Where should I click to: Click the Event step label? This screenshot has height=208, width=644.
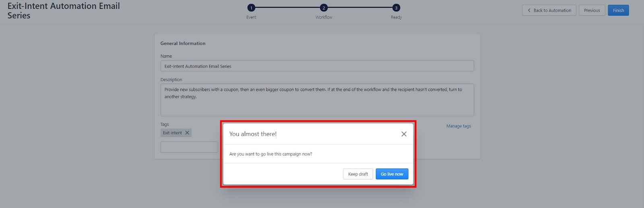tap(251, 17)
